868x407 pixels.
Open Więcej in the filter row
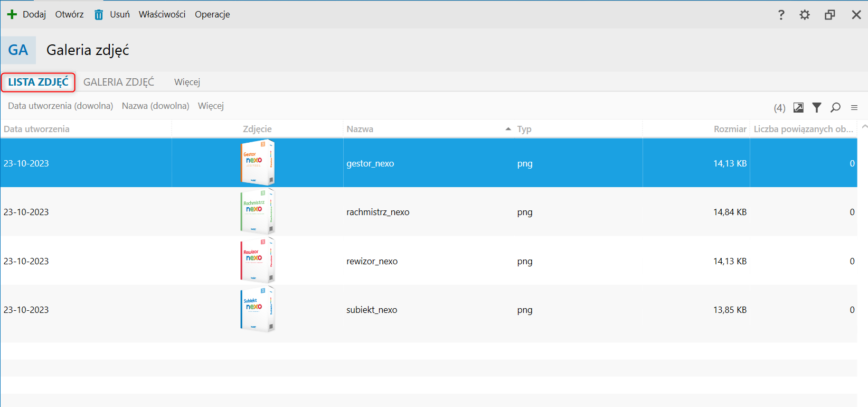tap(211, 106)
